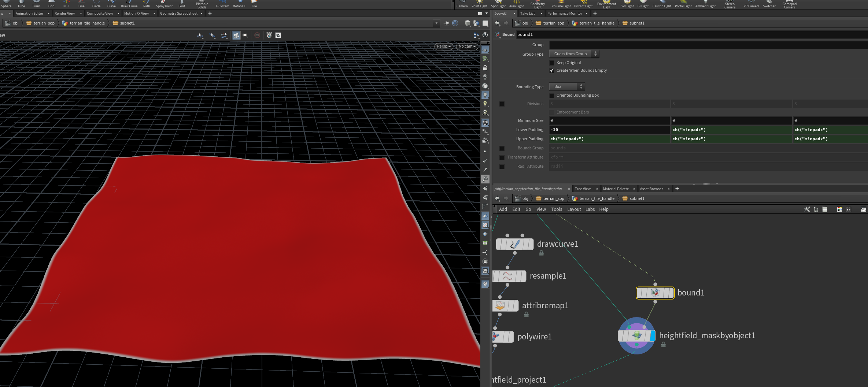Enable the Keep Original checkbox
Viewport: 868px width, 387px height.
coord(552,63)
